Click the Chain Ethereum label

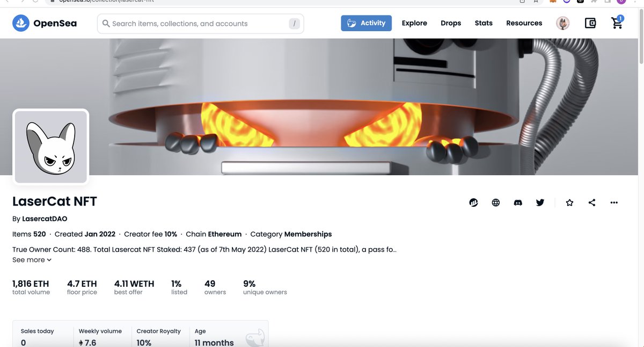(214, 234)
